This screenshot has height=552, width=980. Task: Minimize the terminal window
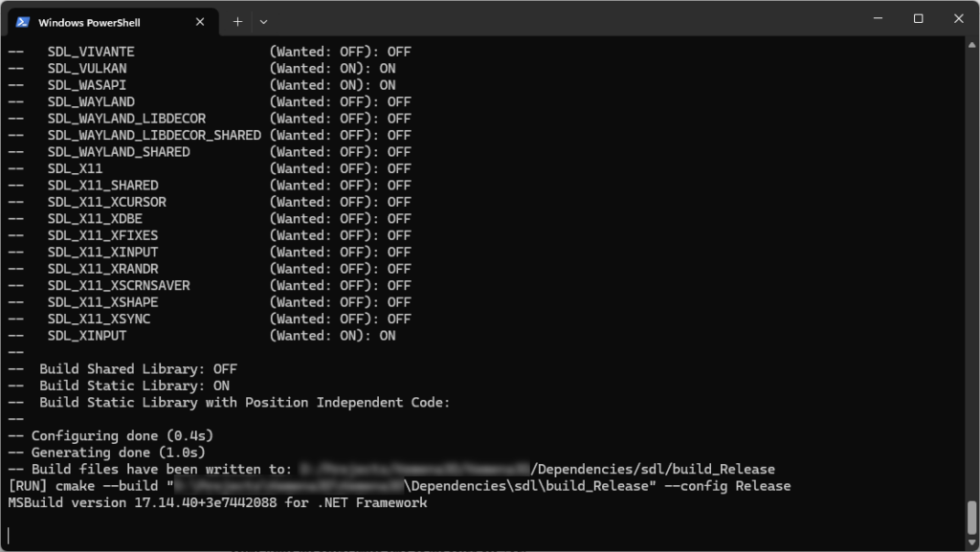879,18
